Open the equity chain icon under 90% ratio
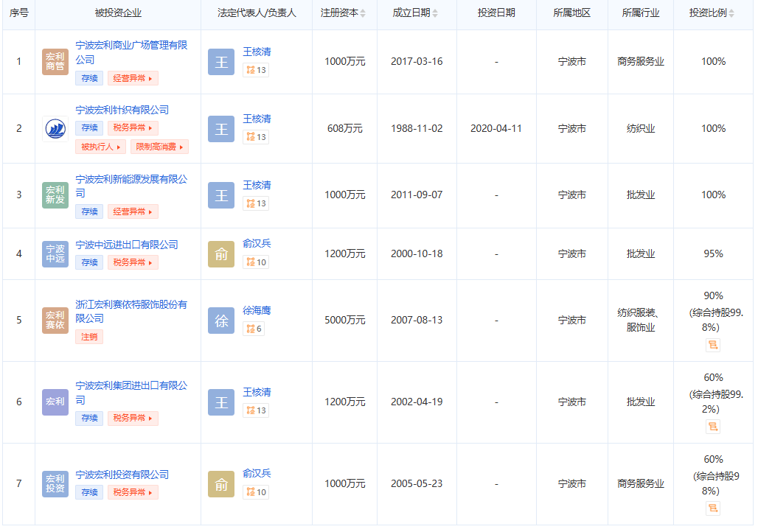This screenshot has height=532, width=758. tap(712, 345)
